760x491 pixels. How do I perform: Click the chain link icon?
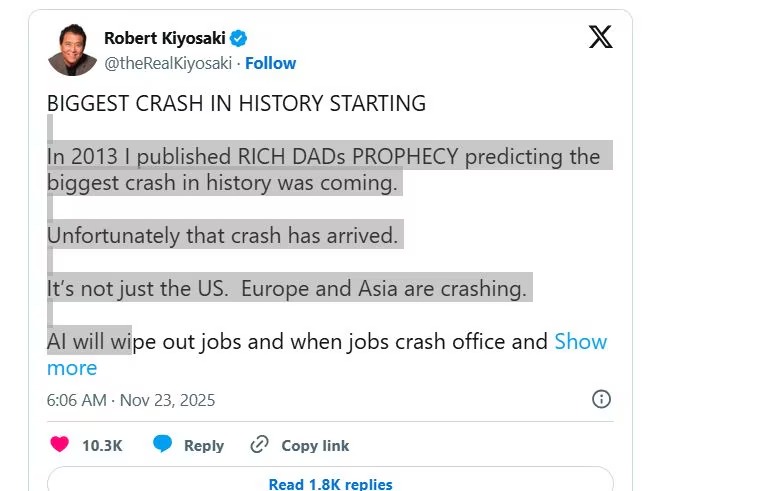[x=259, y=445]
